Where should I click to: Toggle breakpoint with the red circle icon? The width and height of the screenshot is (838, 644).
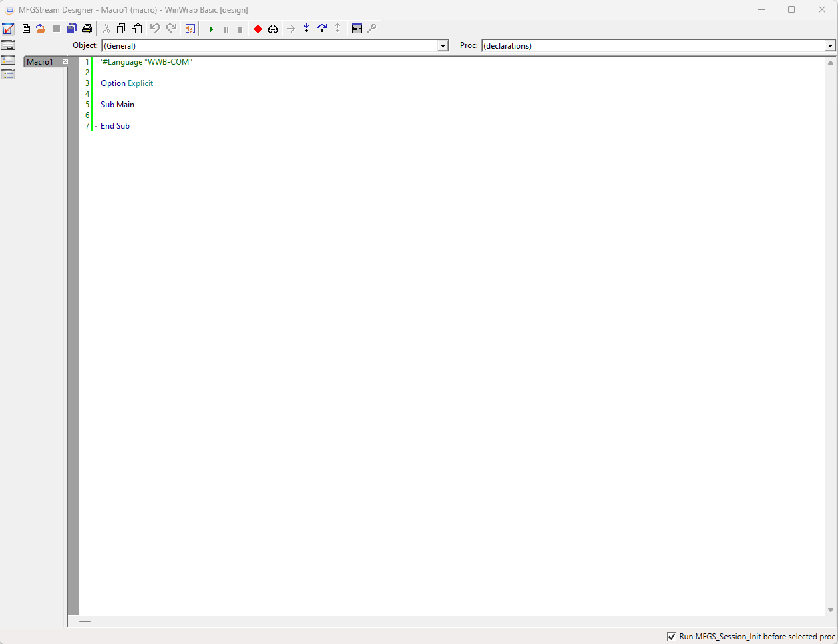coord(258,29)
